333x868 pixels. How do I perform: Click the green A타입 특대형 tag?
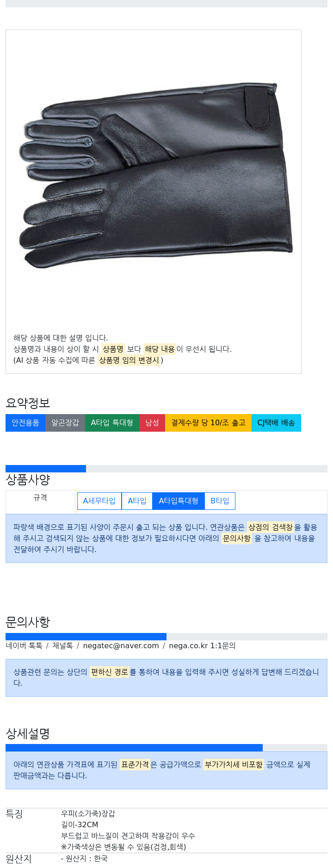click(x=112, y=423)
